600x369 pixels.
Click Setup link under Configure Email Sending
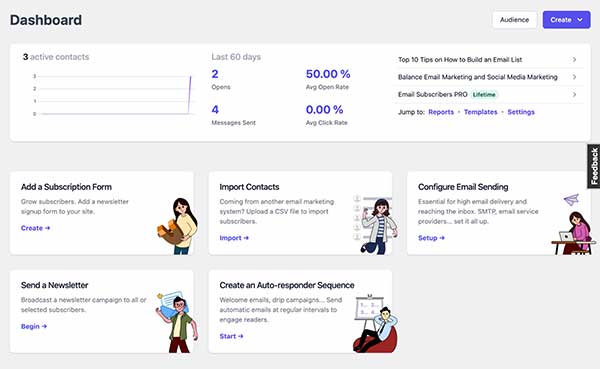(x=431, y=238)
